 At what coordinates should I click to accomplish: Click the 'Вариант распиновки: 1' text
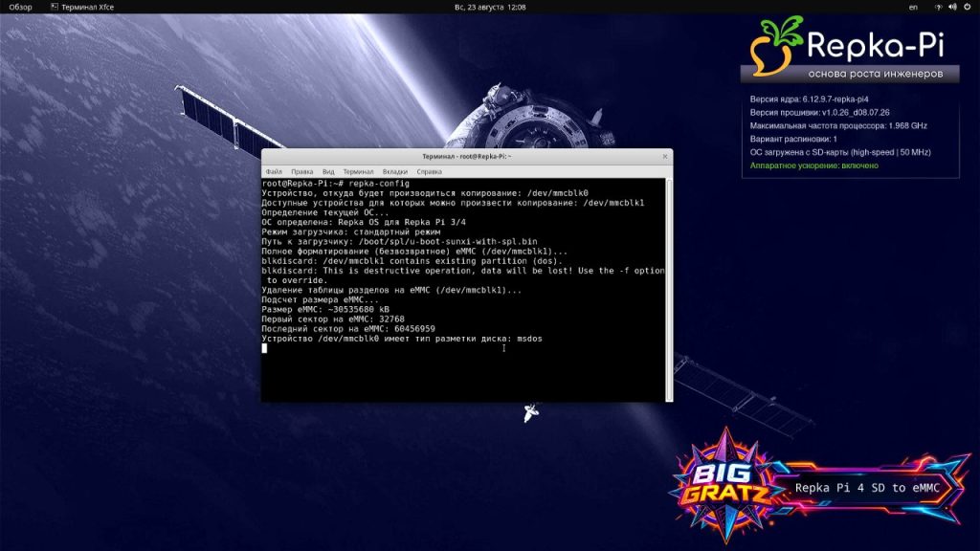tap(793, 139)
